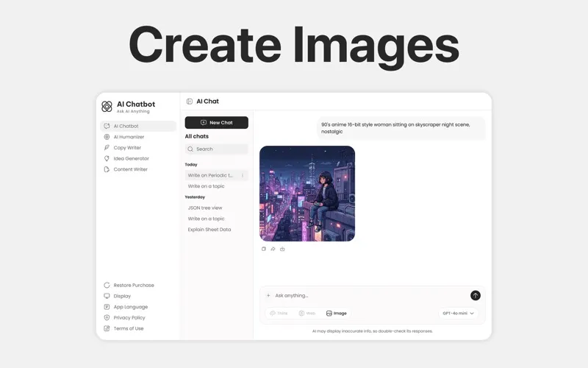Image resolution: width=588 pixels, height=368 pixels.
Task: Click the Restore Purchase refresh icon
Action: (x=107, y=286)
